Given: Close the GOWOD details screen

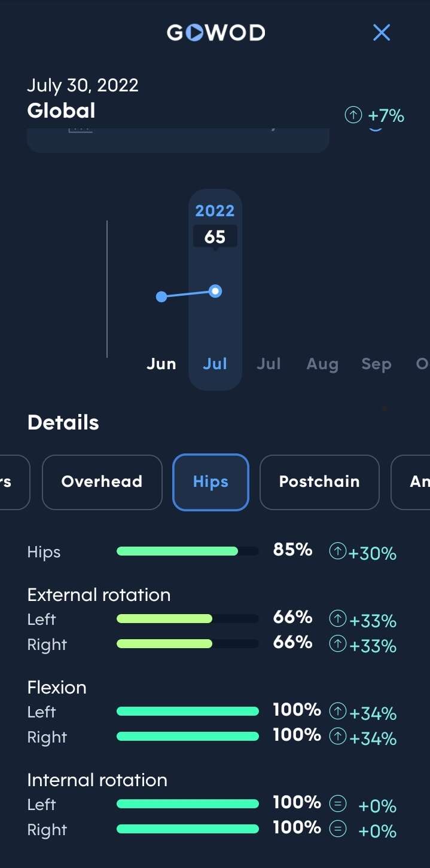Looking at the screenshot, I should click(x=381, y=32).
